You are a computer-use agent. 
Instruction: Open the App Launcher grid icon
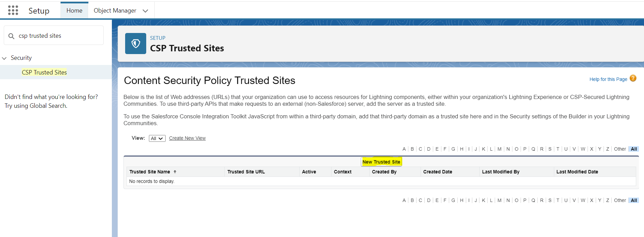tap(13, 10)
